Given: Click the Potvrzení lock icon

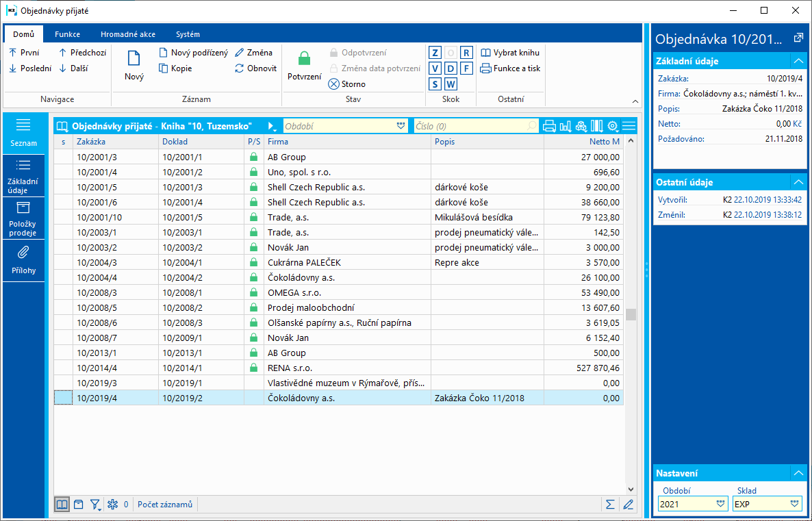Looking at the screenshot, I should 304,60.
